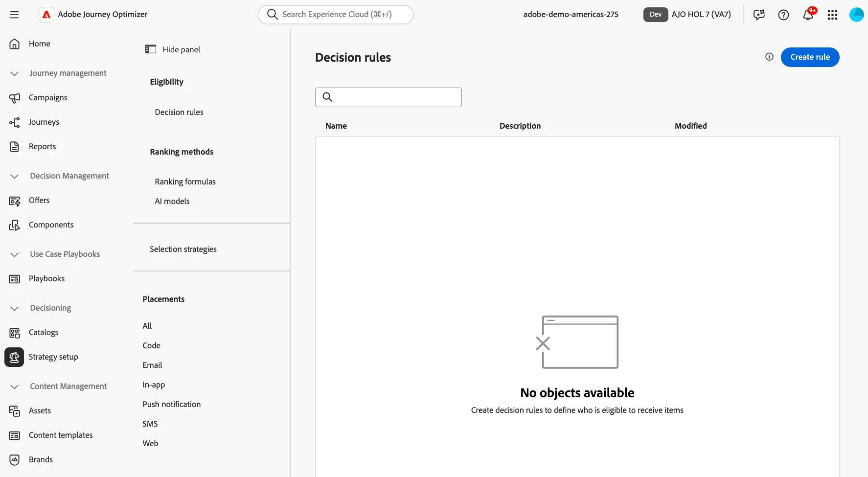
Task: Filter placements by Email
Action: coord(152,365)
